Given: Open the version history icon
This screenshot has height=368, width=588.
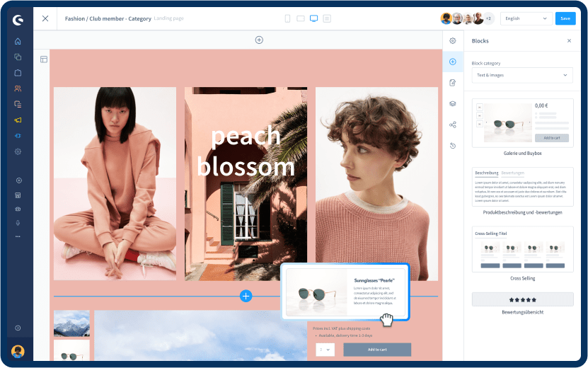Looking at the screenshot, I should pyautogui.click(x=453, y=146).
